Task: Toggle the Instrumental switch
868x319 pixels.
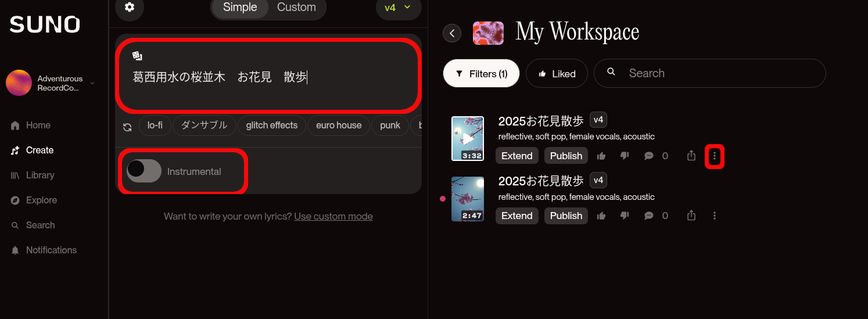Action: coord(144,171)
